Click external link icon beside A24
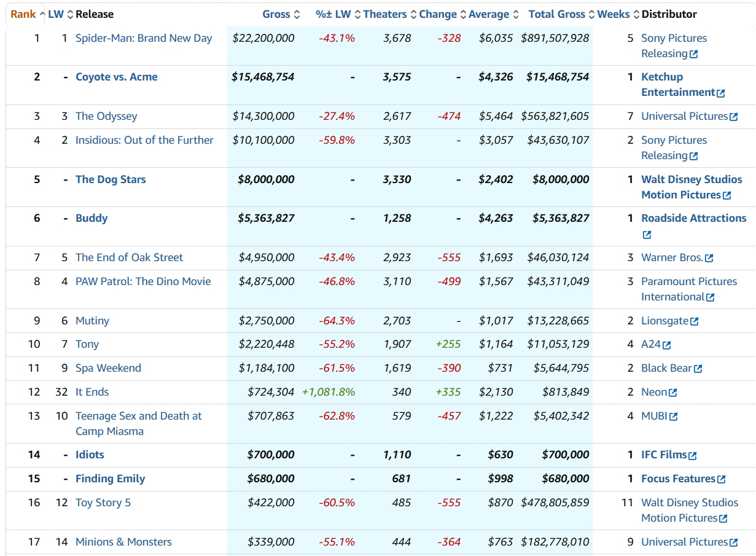 (667, 345)
